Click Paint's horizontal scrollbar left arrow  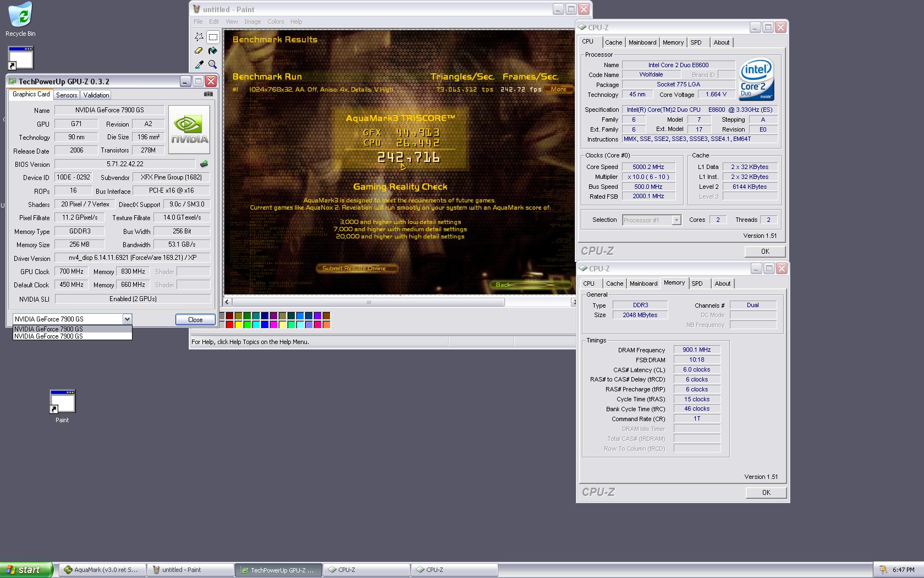[x=227, y=302]
